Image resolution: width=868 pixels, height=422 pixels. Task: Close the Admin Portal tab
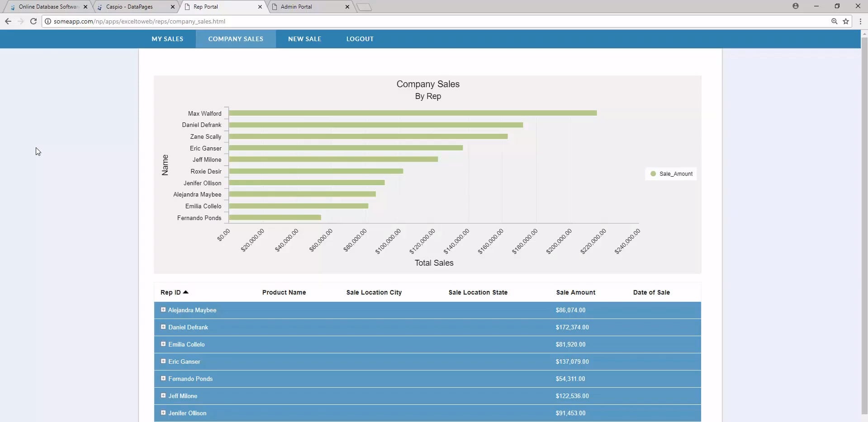coord(347,7)
